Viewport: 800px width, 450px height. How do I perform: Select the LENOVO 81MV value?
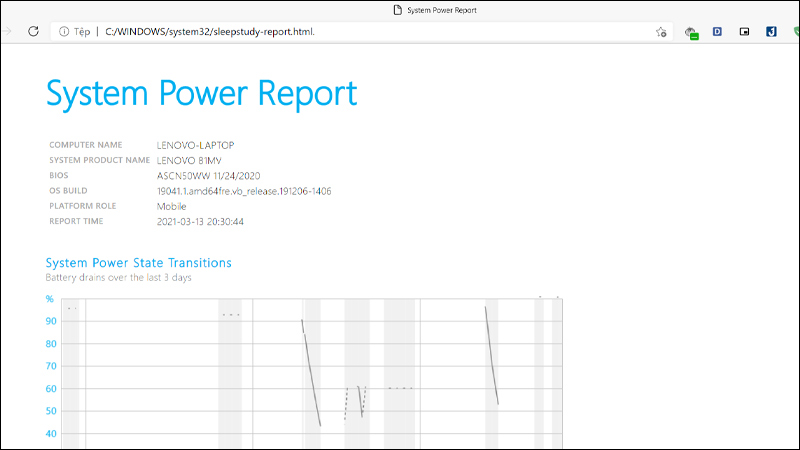pos(189,161)
